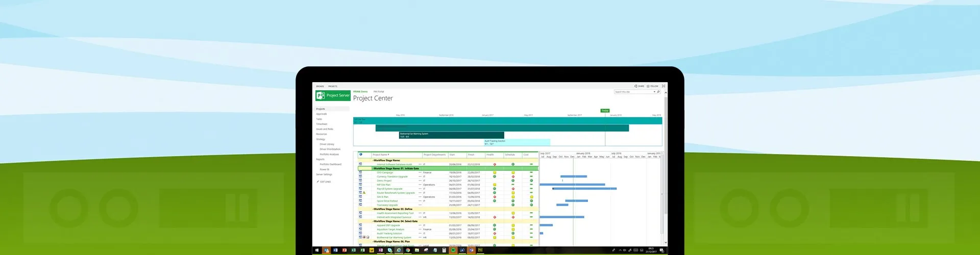Open the BROWSE ribbon tab
Viewport: 980px width, 255px height.
320,86
